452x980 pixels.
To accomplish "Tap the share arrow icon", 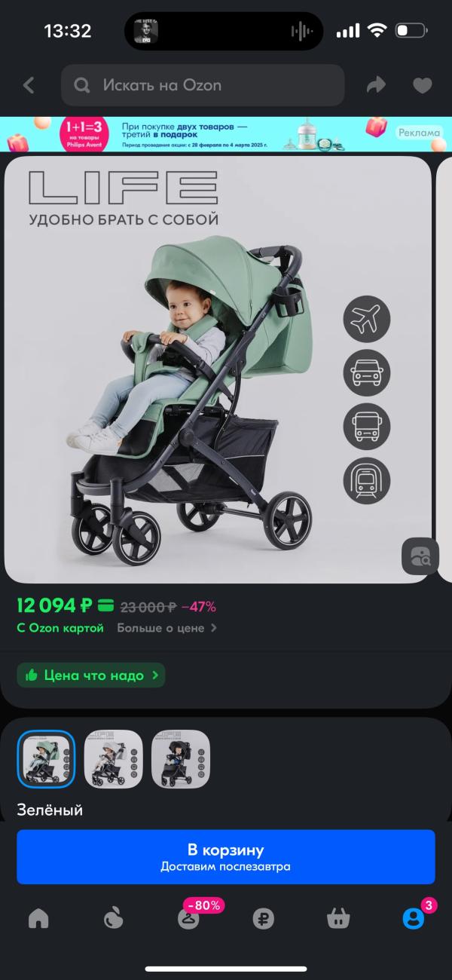I will (376, 85).
